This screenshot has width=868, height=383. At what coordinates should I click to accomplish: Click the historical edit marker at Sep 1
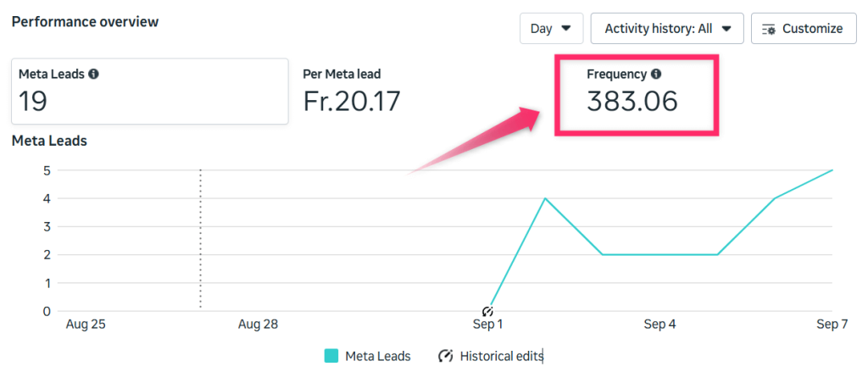pos(488,310)
